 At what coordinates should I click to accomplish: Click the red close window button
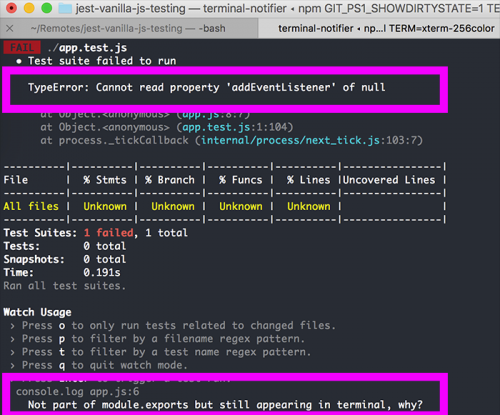(12, 8)
